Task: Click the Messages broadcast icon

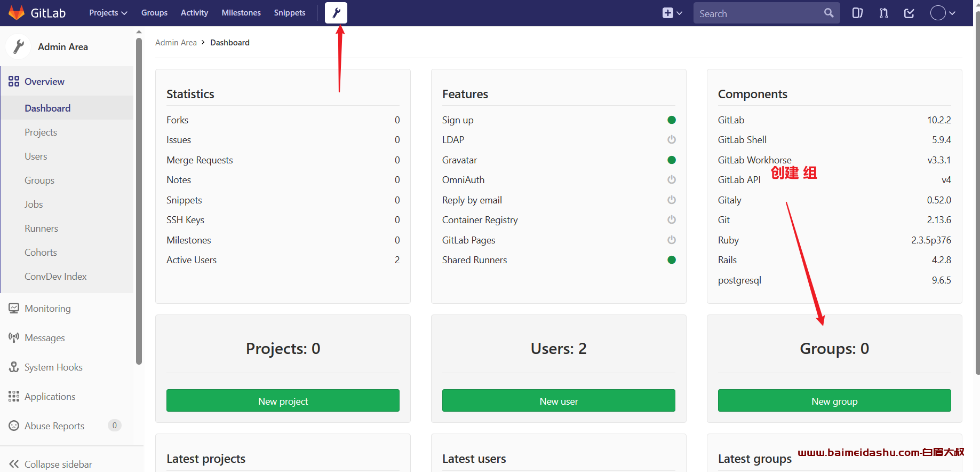Action: pos(14,337)
